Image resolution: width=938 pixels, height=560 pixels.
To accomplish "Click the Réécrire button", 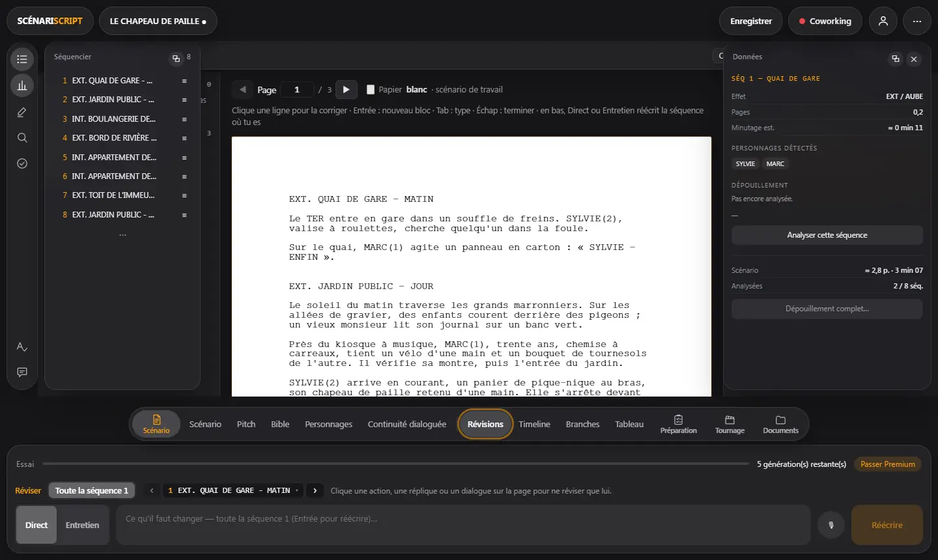I will 887,525.
